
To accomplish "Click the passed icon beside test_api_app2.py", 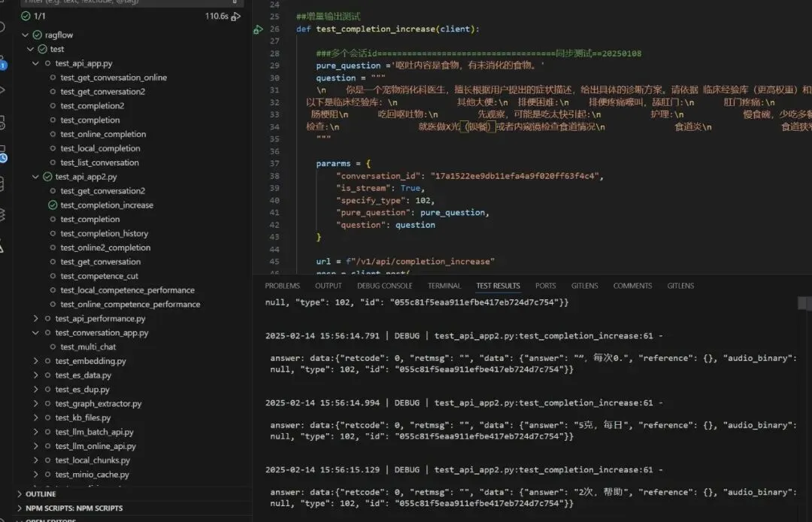I will [47, 177].
